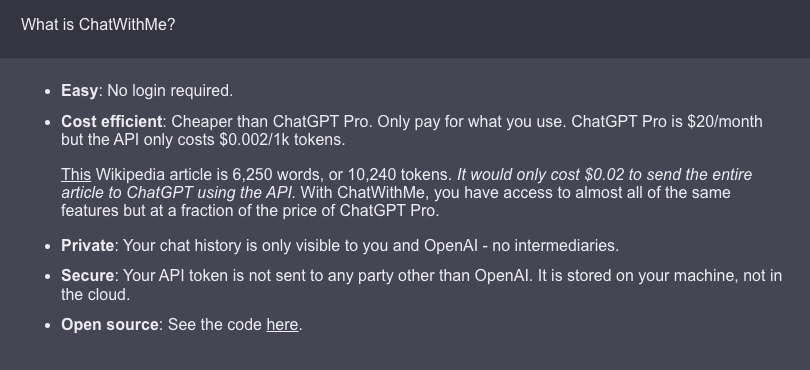
Task: Click the bullet point beside 'Secure'
Action: [x=48, y=276]
